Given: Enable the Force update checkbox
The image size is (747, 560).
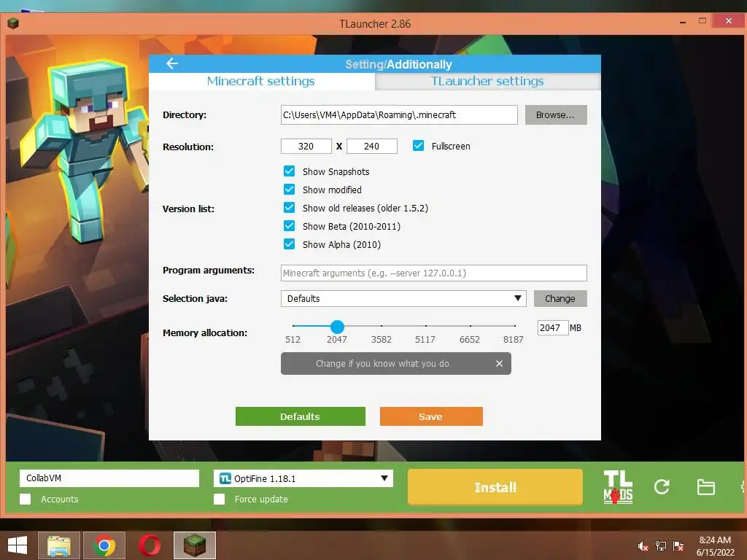Looking at the screenshot, I should click(219, 499).
